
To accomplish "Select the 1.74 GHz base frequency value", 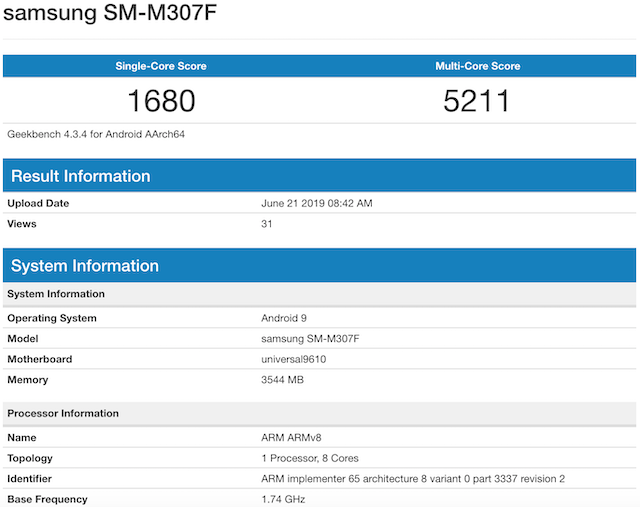I will click(283, 499).
